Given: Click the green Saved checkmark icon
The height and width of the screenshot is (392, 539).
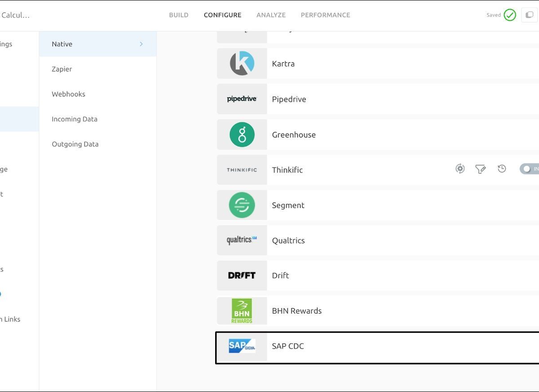Looking at the screenshot, I should pyautogui.click(x=510, y=15).
